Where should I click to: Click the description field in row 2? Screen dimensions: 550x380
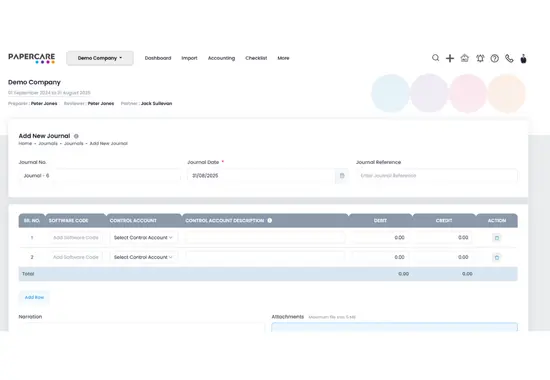pyautogui.click(x=265, y=257)
